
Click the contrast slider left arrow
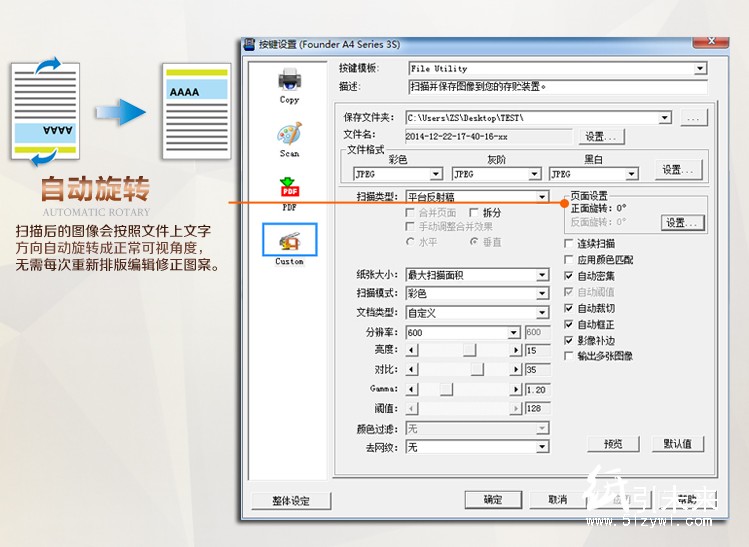(x=411, y=370)
